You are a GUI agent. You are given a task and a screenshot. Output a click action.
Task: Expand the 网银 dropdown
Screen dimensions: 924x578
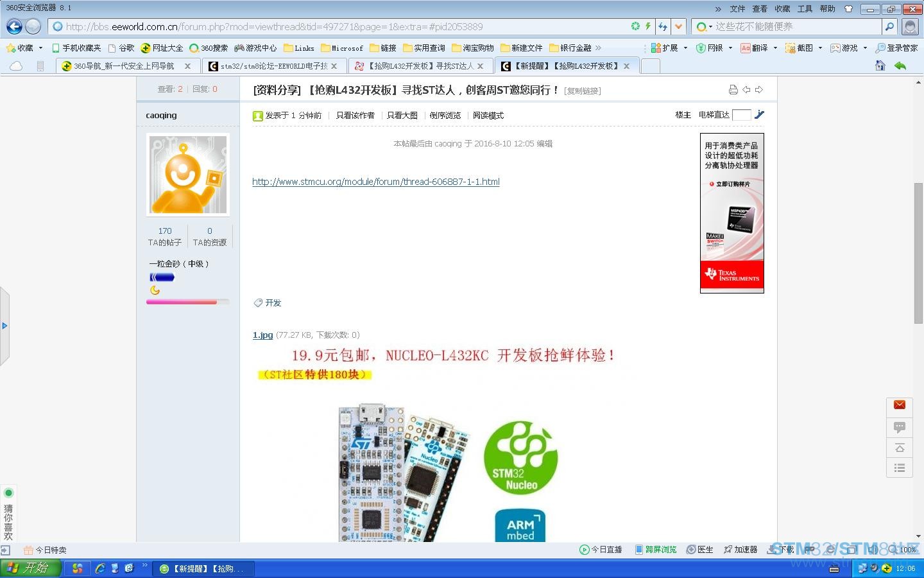click(730, 48)
